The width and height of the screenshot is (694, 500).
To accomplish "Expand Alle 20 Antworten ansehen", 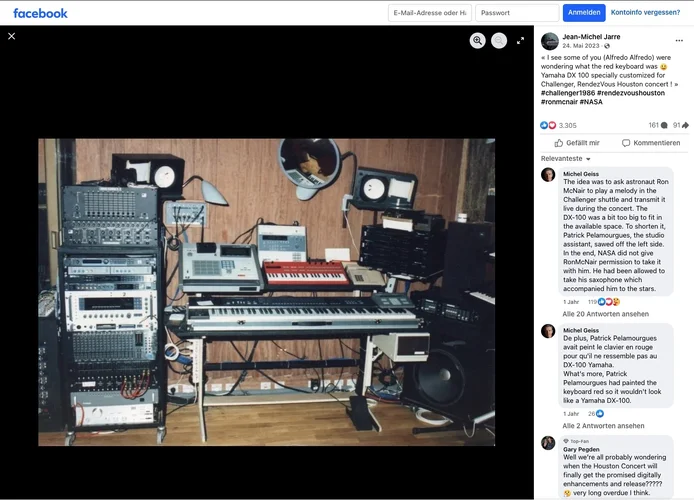I will click(605, 314).
